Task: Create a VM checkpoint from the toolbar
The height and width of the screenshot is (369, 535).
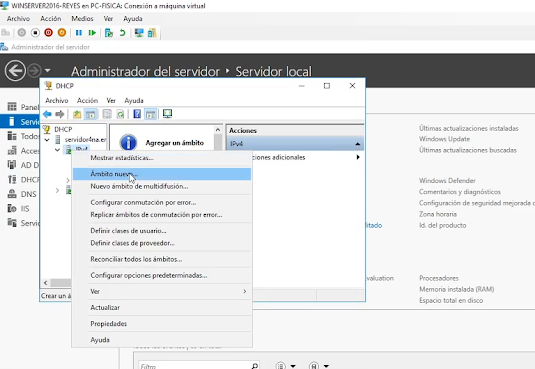Action: [109, 33]
